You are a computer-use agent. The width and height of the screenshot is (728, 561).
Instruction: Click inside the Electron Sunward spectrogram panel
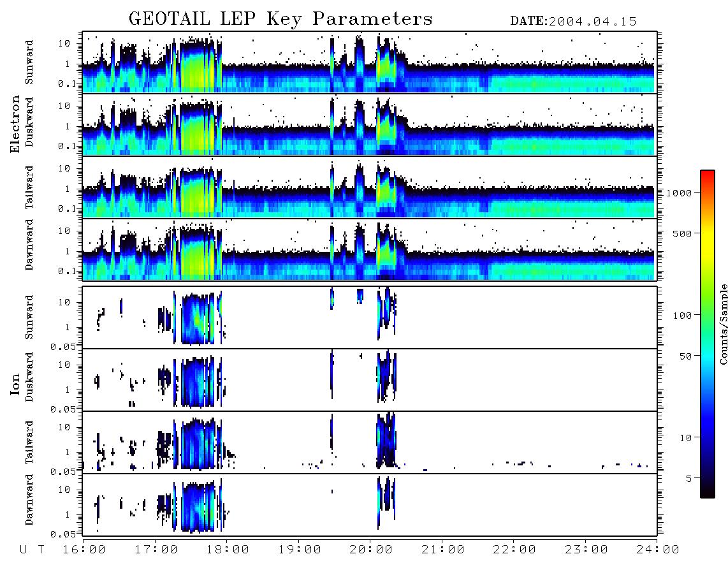(370, 62)
